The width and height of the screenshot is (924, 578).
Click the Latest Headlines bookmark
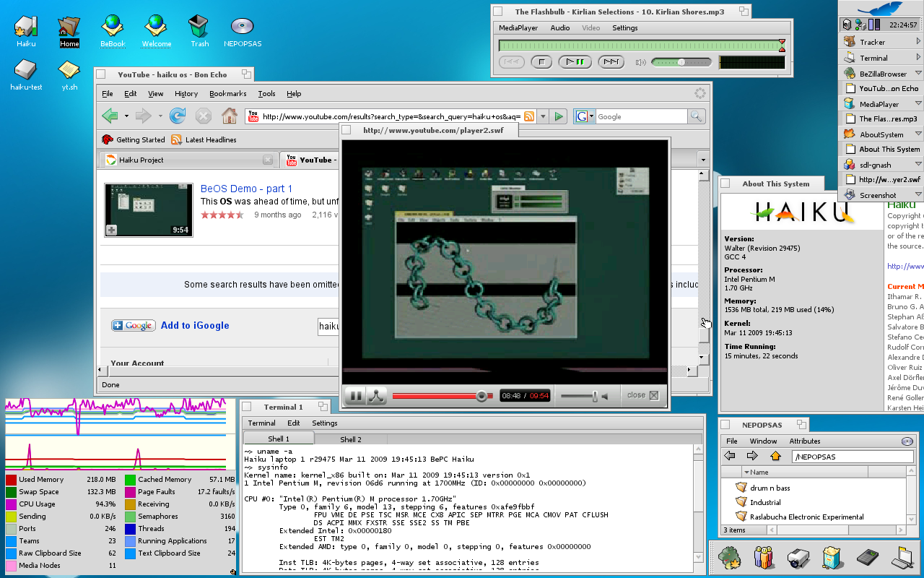(x=204, y=139)
